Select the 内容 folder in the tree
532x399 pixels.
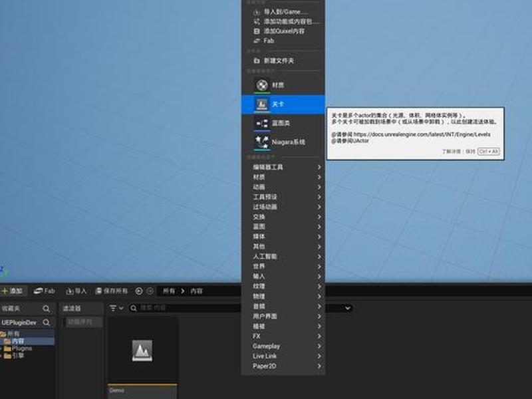click(x=27, y=341)
